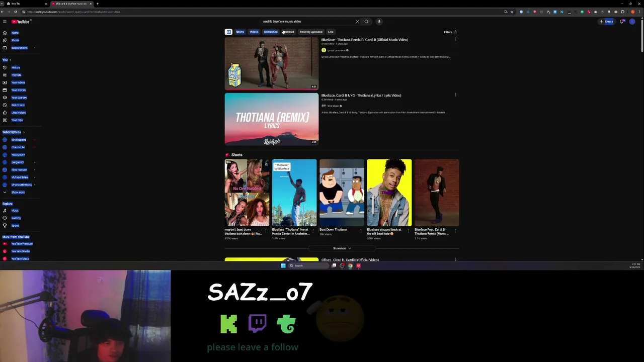The width and height of the screenshot is (644, 362).
Task: Open Windows Start button on taskbar
Action: pos(283,265)
